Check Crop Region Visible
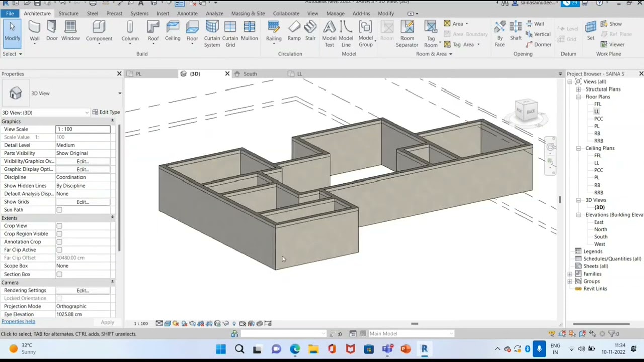 click(x=59, y=234)
